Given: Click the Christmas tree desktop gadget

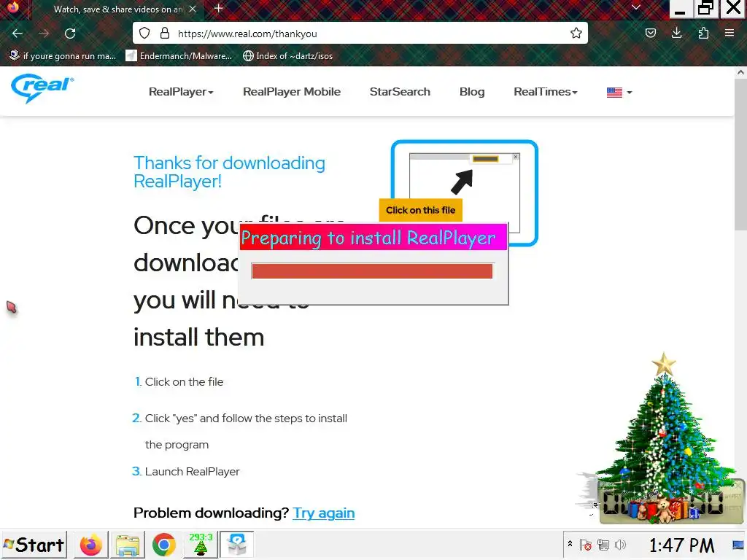Looking at the screenshot, I should (665, 438).
